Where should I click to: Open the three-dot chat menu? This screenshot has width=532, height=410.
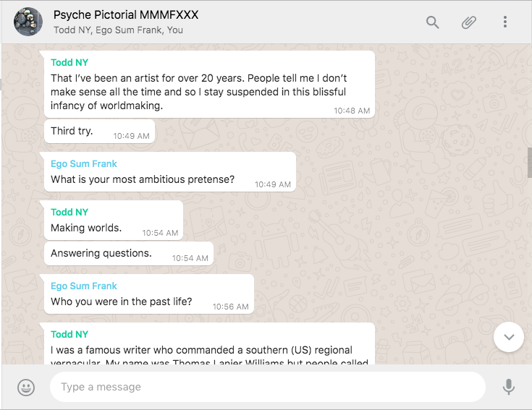(x=505, y=22)
